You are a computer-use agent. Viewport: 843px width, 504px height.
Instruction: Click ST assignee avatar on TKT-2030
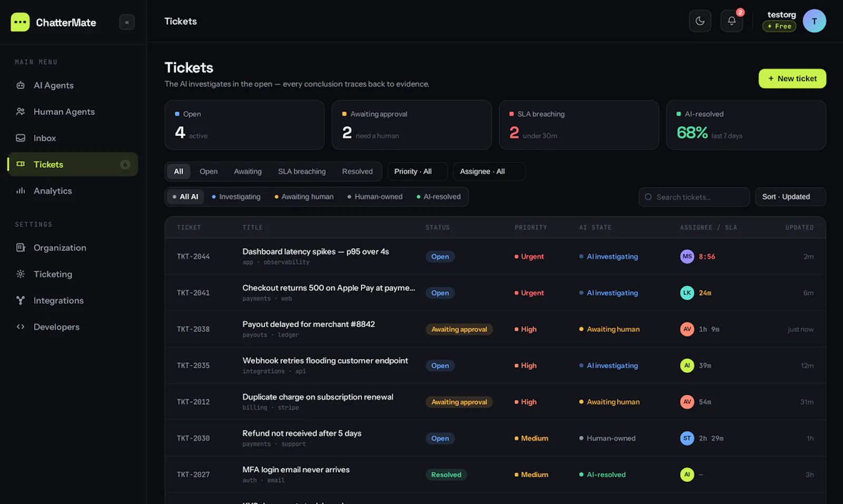click(x=687, y=438)
